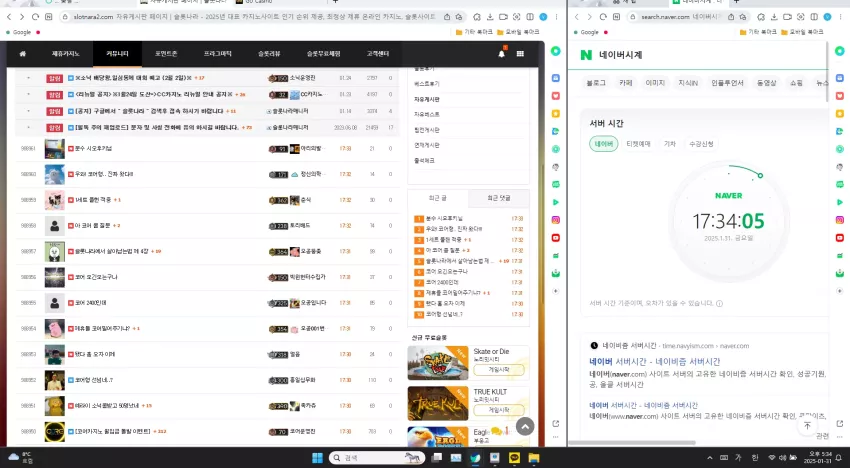Switch to the 최근 댓글 tab
This screenshot has height=468, width=850.
pyautogui.click(x=499, y=198)
